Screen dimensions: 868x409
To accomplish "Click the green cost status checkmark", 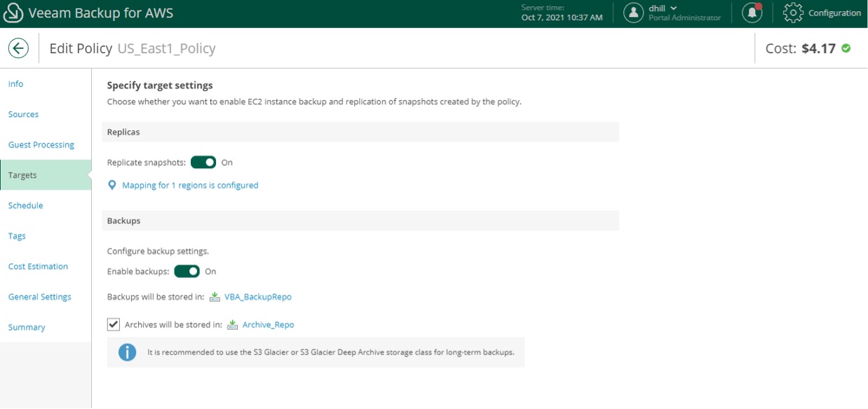I will tap(846, 48).
